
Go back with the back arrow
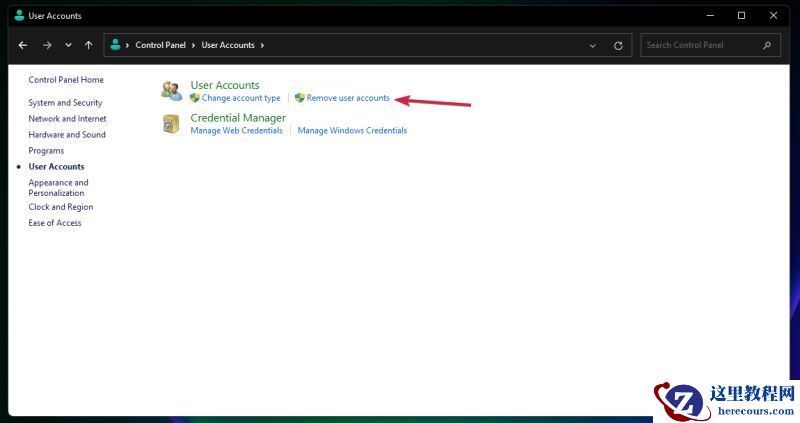23,45
